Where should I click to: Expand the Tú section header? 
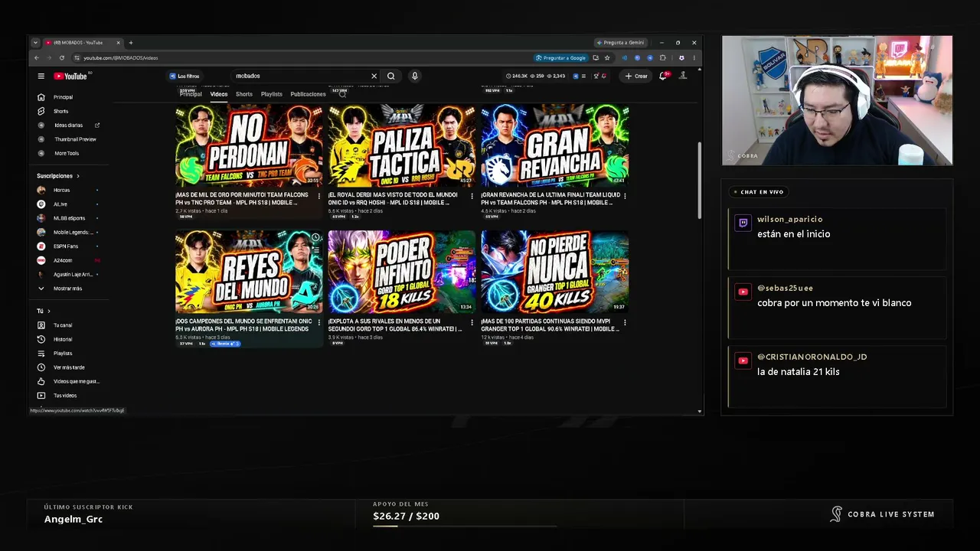44,311
